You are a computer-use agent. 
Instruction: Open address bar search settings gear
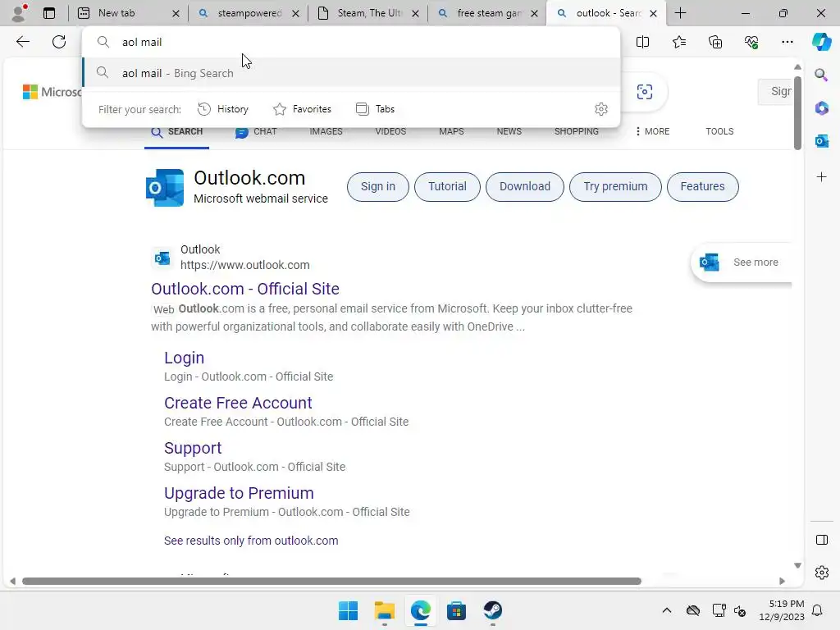601,109
